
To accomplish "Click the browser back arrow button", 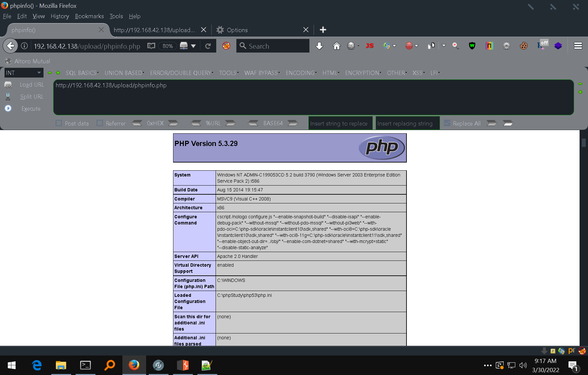I will tap(10, 46).
